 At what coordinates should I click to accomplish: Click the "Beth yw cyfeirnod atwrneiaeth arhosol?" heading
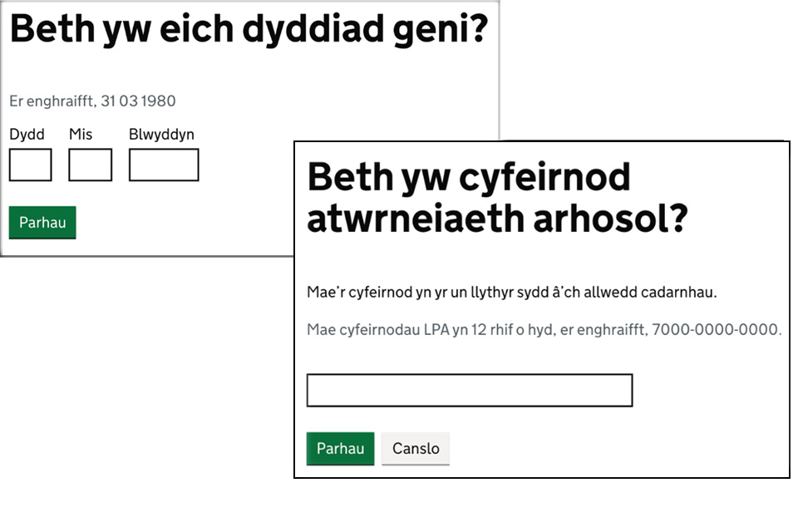tap(497, 198)
